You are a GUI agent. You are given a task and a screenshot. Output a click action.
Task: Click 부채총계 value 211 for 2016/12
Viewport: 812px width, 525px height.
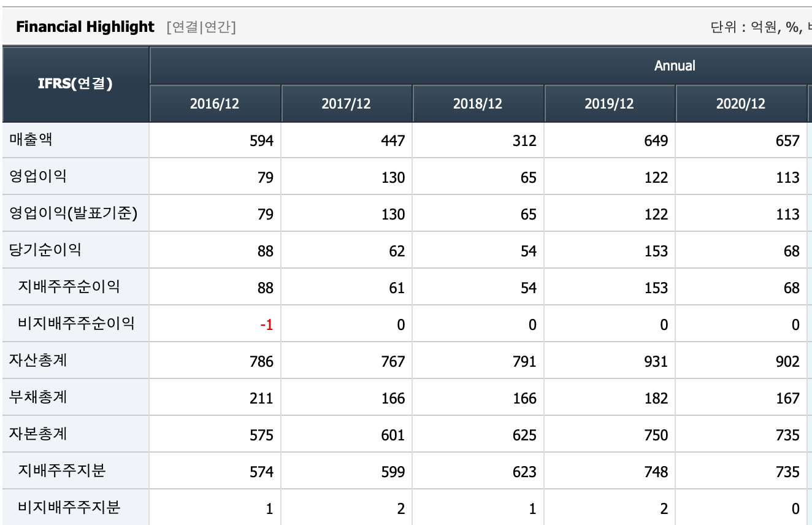tap(261, 399)
